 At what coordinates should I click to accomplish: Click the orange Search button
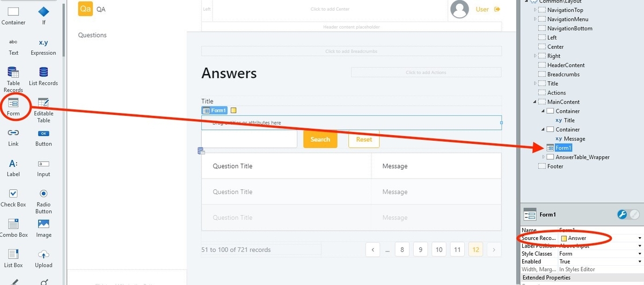[x=320, y=139]
